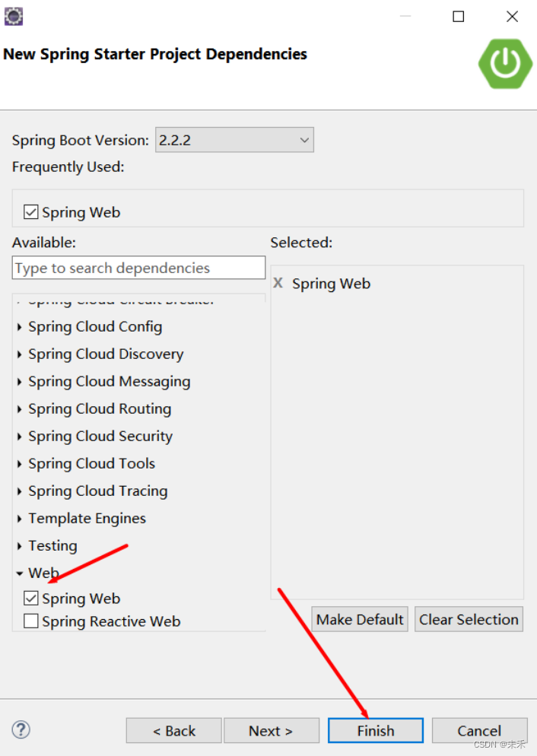Click the Spring Cloud Config arrow icon
Viewport: 537px width, 756px height.
(18, 326)
